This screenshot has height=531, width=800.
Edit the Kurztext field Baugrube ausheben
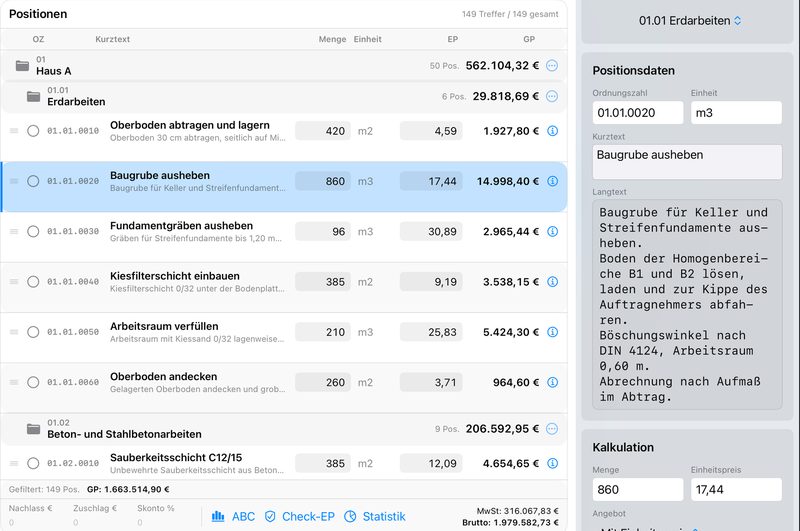(687, 162)
